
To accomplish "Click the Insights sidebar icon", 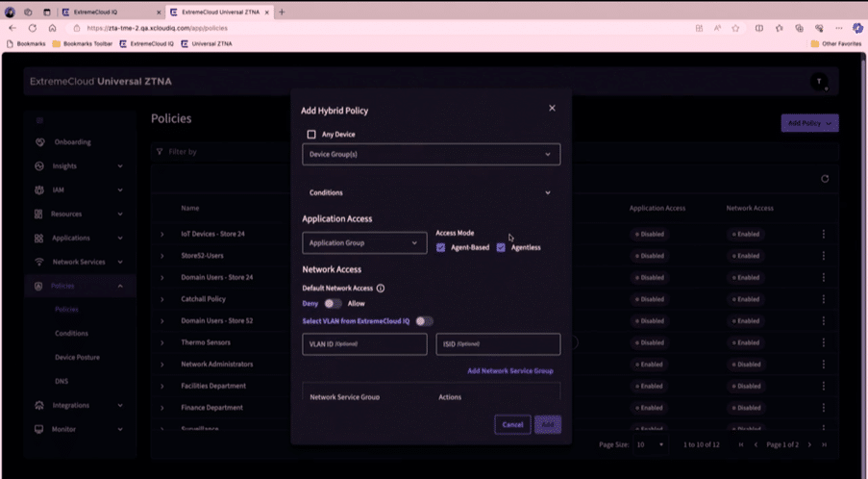I will (x=38, y=166).
